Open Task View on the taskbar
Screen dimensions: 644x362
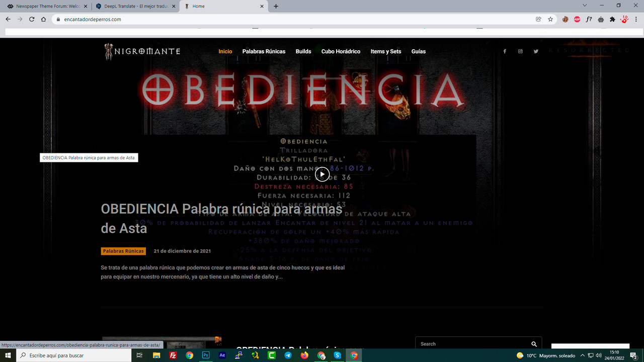coord(140,355)
